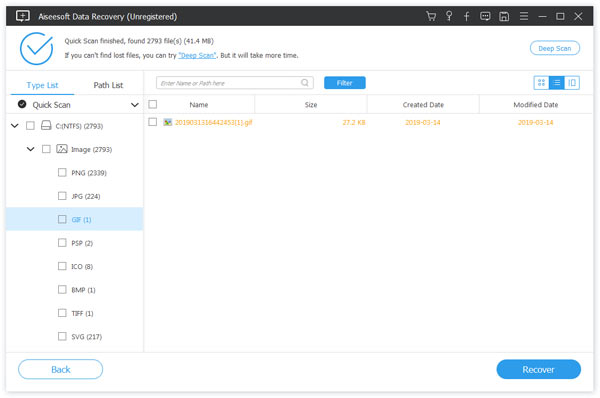Select the PNG (2339) type label

(89, 173)
